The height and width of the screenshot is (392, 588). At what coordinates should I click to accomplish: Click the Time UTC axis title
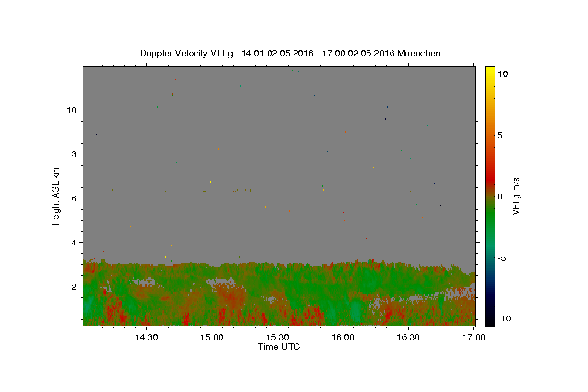279,347
